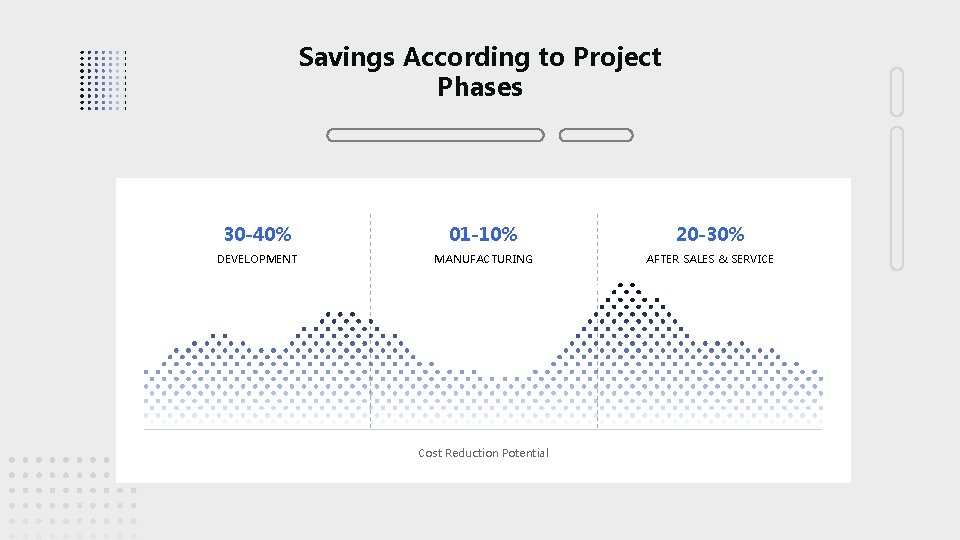Click the gray dot pattern in bottom-left corner
This screenshot has width=960, height=540.
[66, 497]
